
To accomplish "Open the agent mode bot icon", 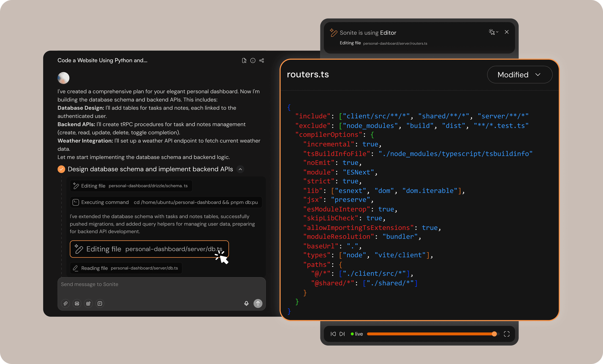I will click(x=77, y=303).
